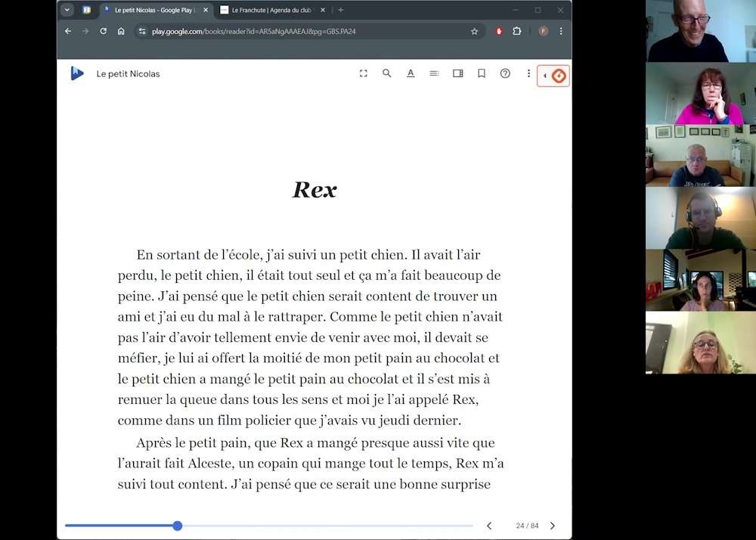The image size is (756, 540).
Task: Select the blonde woman with glasses video
Action: pos(701,343)
